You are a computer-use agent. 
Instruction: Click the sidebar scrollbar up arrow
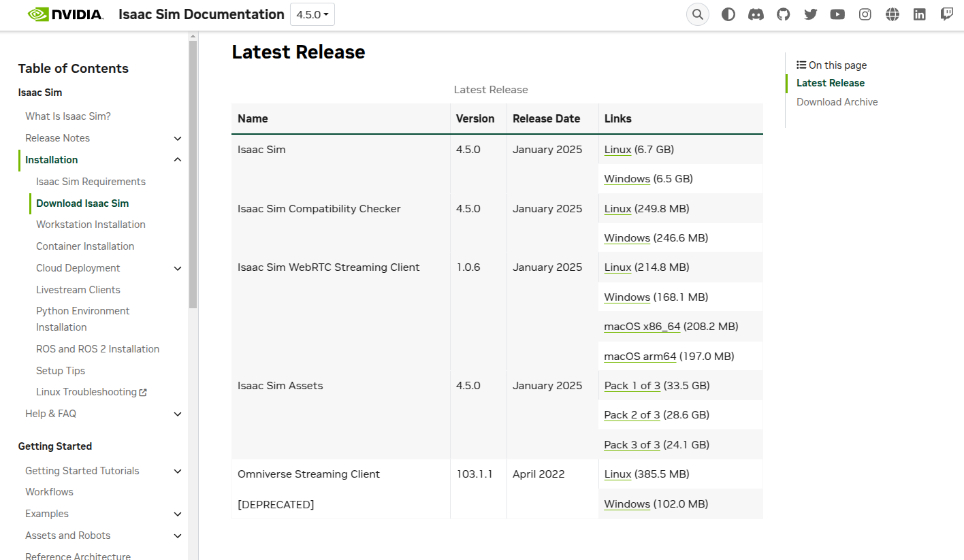coord(193,35)
